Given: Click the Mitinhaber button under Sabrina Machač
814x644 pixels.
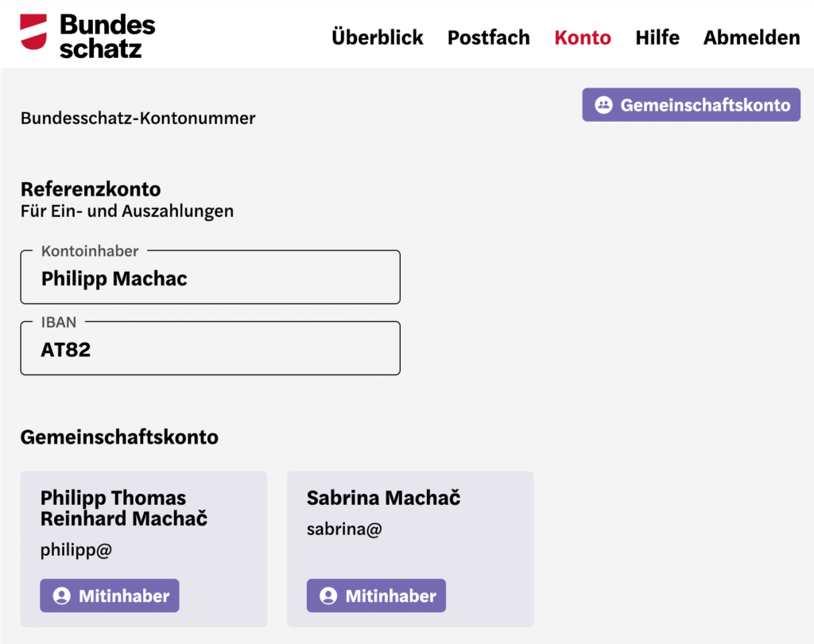Looking at the screenshot, I should (376, 596).
